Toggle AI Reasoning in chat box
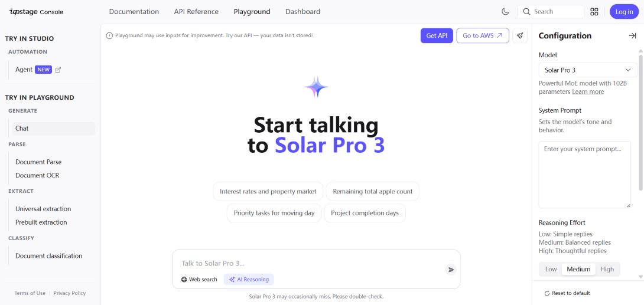The image size is (644, 305). click(x=249, y=280)
